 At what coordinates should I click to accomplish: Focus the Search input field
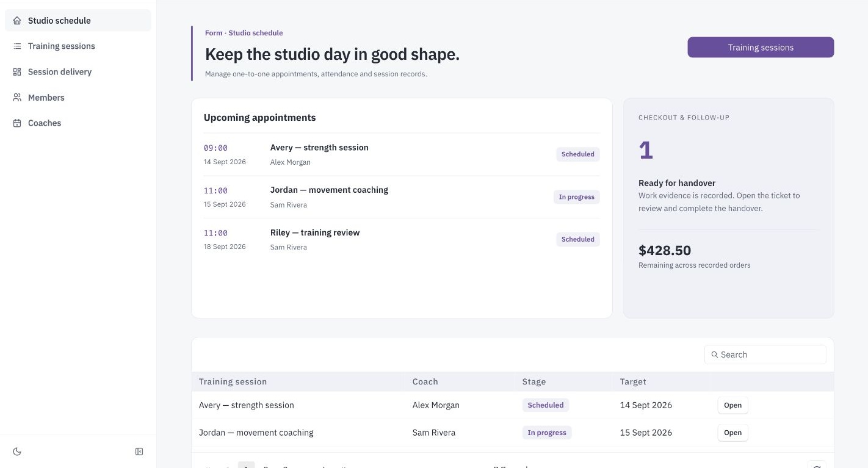coord(765,355)
